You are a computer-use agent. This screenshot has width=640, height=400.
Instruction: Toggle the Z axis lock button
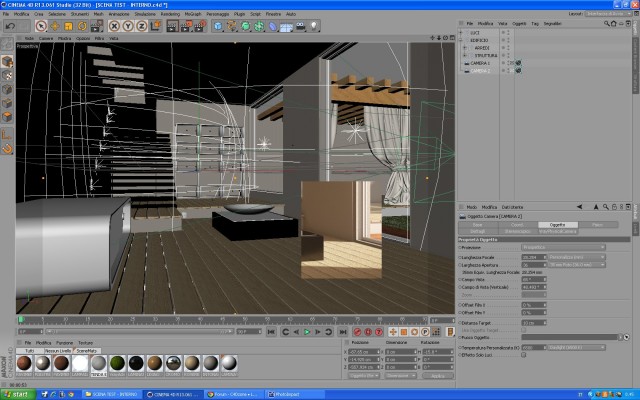click(142, 26)
